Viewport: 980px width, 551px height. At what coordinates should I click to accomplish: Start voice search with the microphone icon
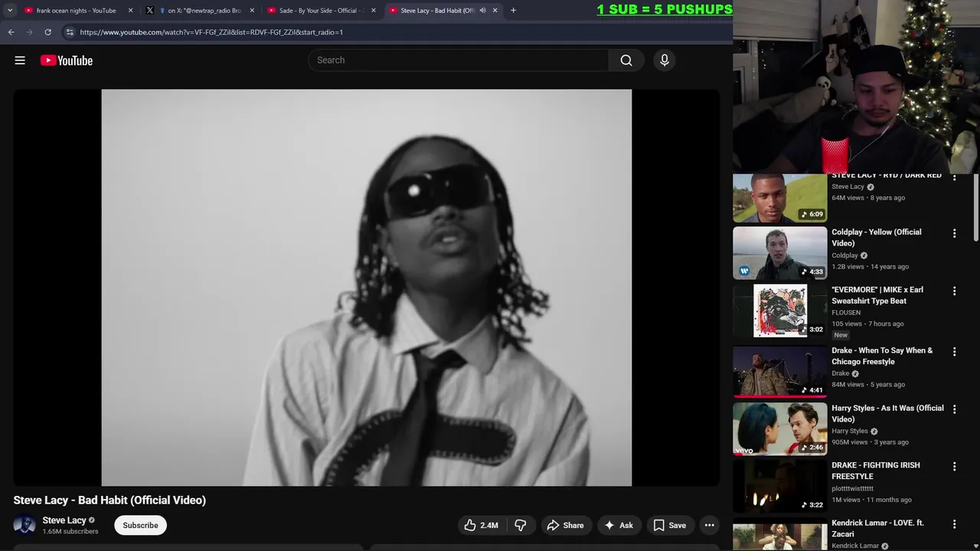point(665,60)
